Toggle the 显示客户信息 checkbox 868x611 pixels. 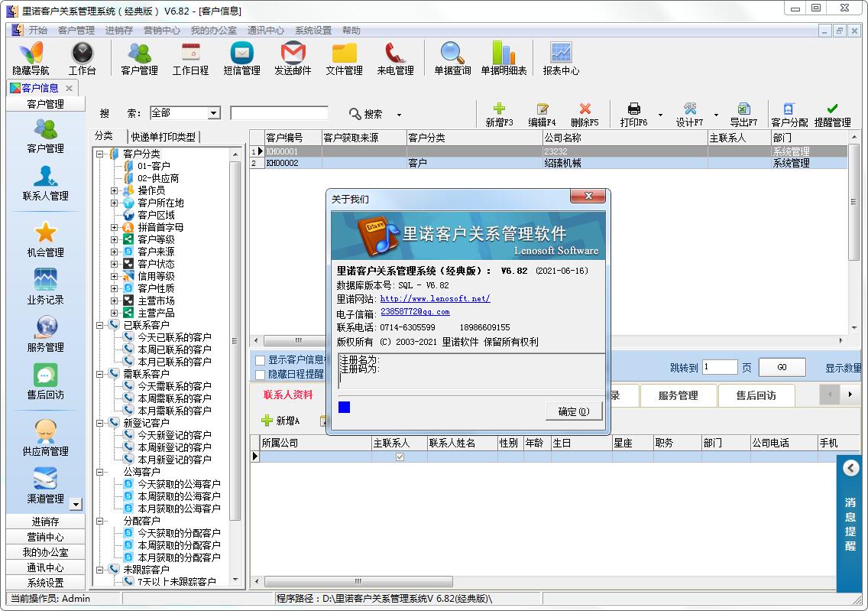pyautogui.click(x=260, y=360)
